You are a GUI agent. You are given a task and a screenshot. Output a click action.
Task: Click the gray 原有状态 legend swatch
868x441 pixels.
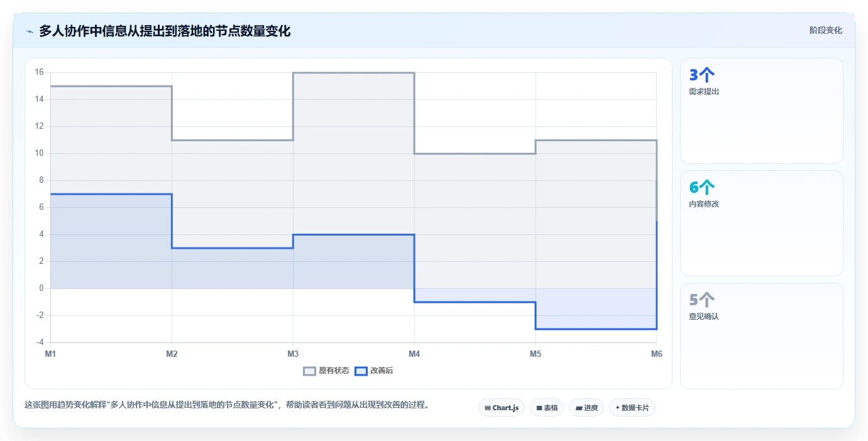309,371
